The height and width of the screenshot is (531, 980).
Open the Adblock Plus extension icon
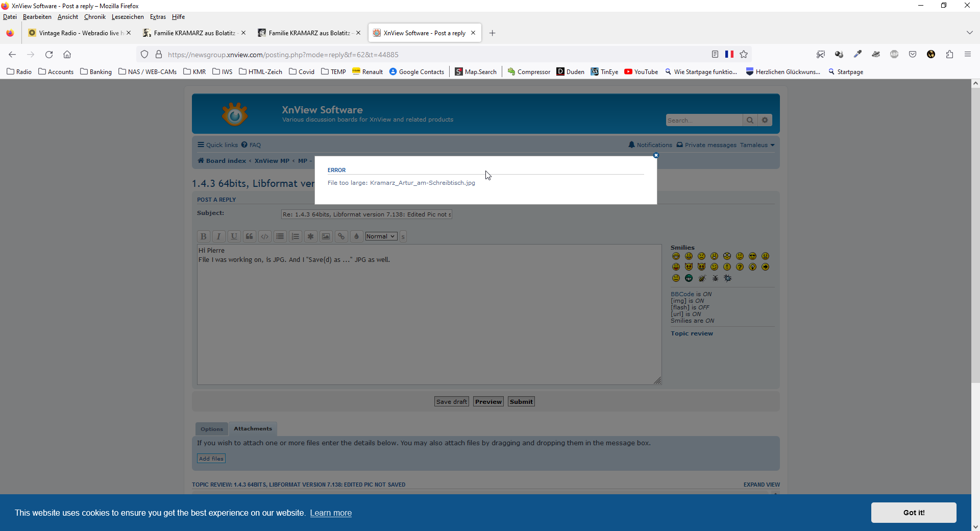pyautogui.click(x=894, y=54)
